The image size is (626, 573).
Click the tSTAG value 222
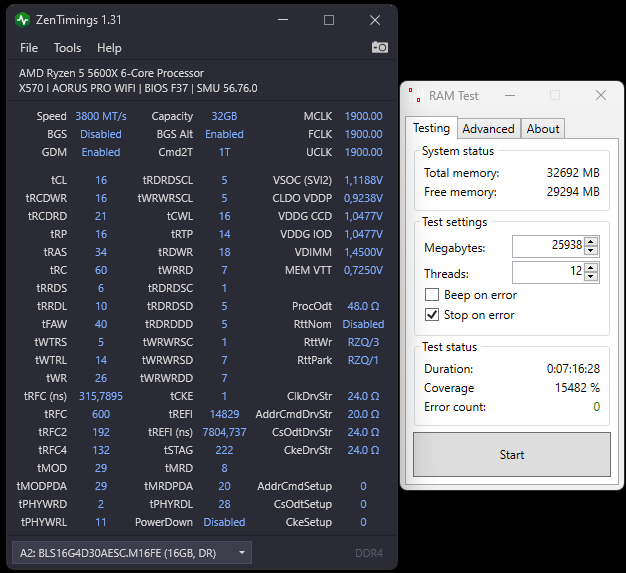tap(224, 450)
